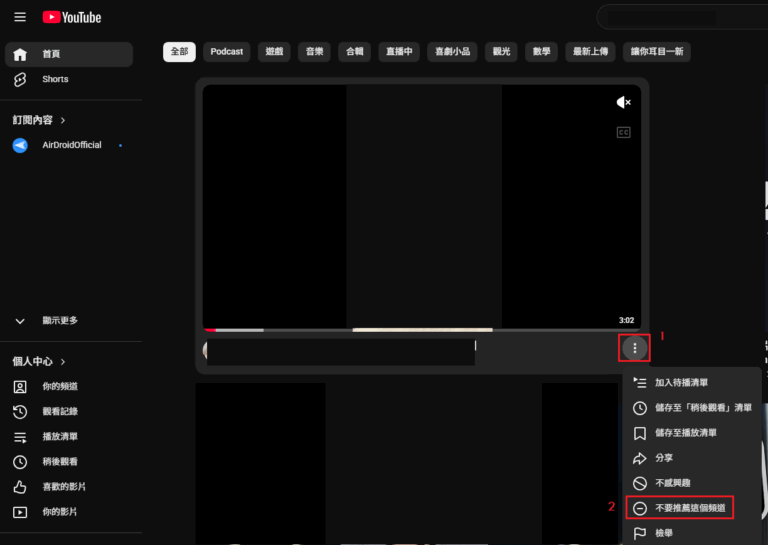Click the preview video progress bar

(422, 330)
